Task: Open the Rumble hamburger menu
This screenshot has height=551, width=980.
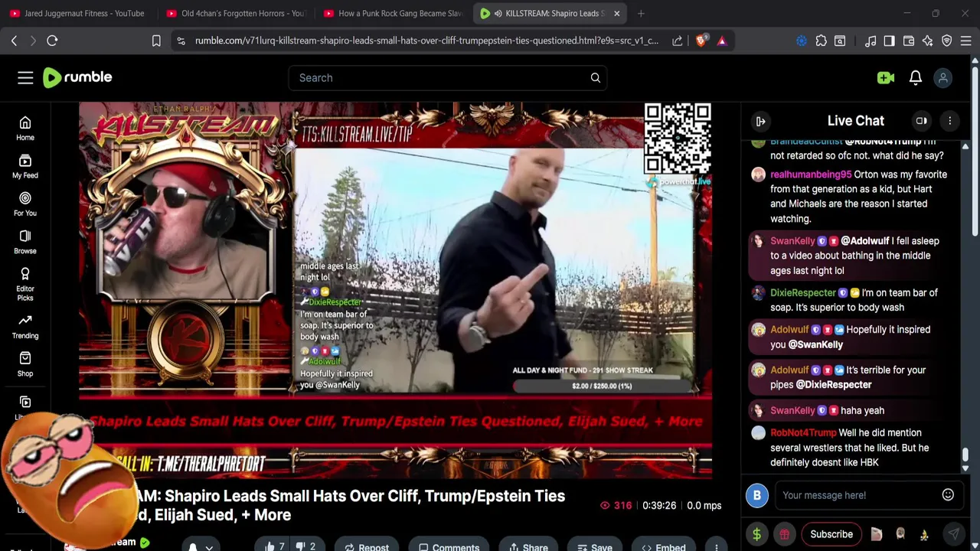Action: tap(25, 77)
